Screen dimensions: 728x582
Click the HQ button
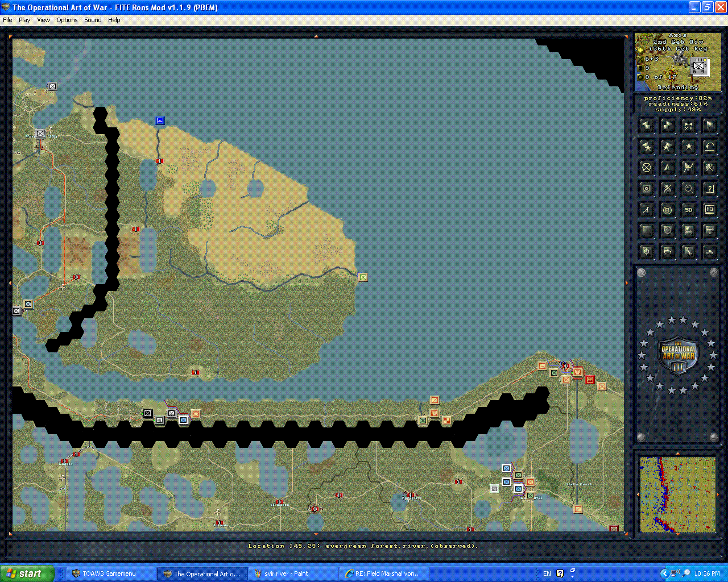(710, 210)
